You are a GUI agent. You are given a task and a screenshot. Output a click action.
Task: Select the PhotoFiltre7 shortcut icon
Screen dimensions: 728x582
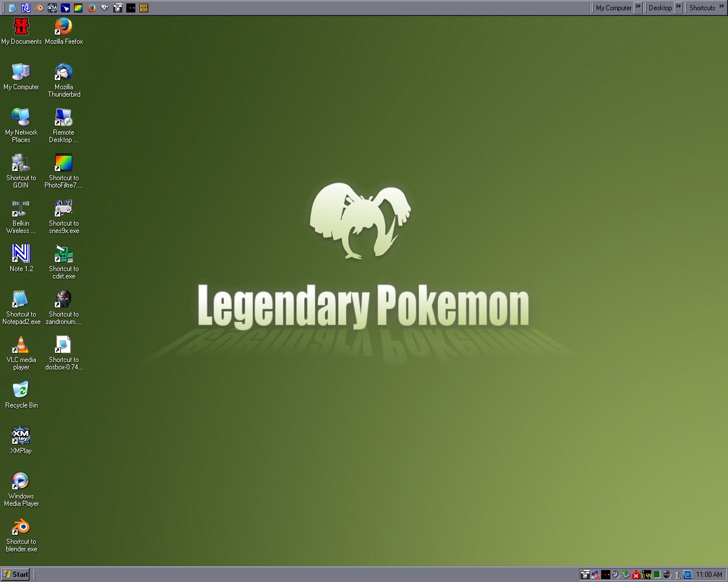[x=63, y=164]
